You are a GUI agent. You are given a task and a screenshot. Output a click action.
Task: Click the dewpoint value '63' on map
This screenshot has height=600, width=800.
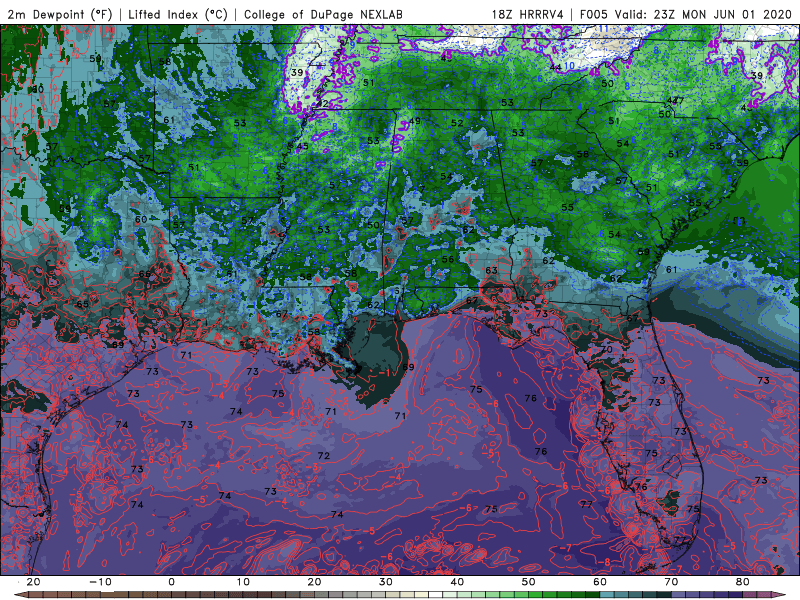(x=491, y=270)
